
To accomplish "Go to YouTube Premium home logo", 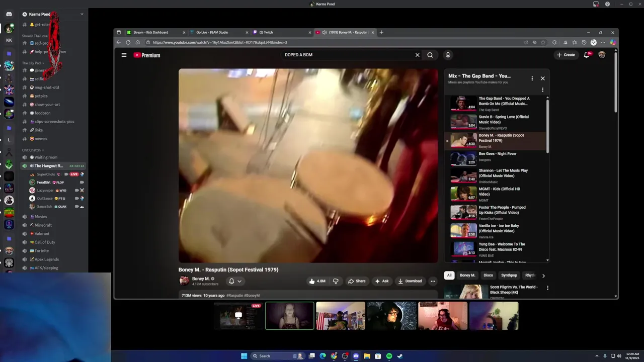I will [x=147, y=55].
